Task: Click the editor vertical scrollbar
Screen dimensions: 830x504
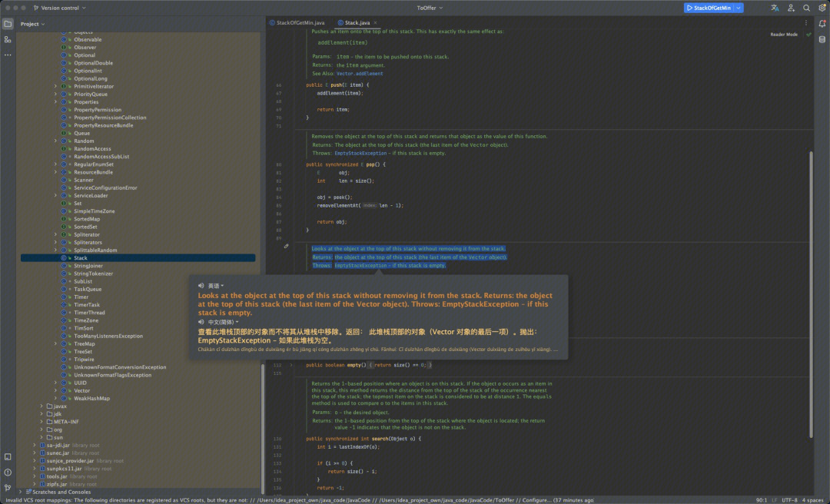Action: coord(811,293)
